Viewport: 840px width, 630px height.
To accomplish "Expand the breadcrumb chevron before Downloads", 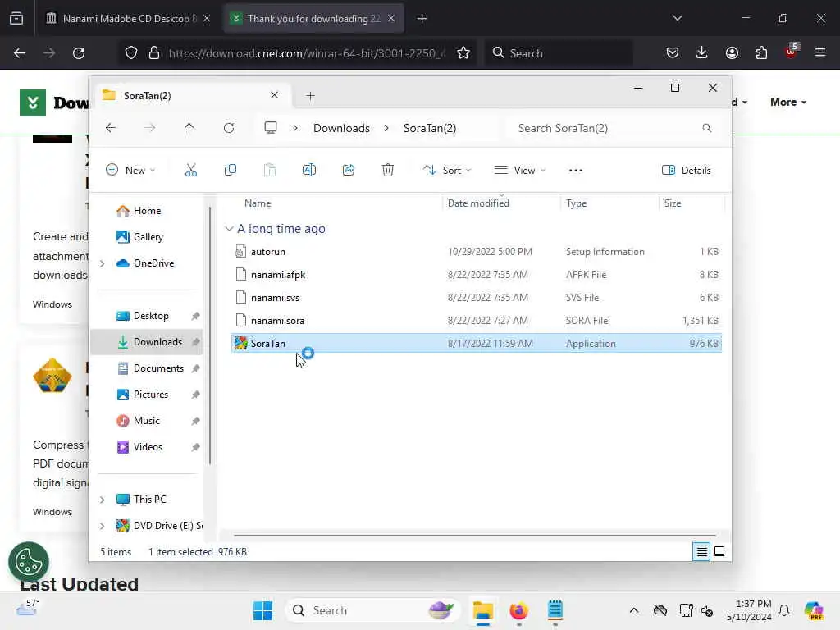I will pos(295,128).
